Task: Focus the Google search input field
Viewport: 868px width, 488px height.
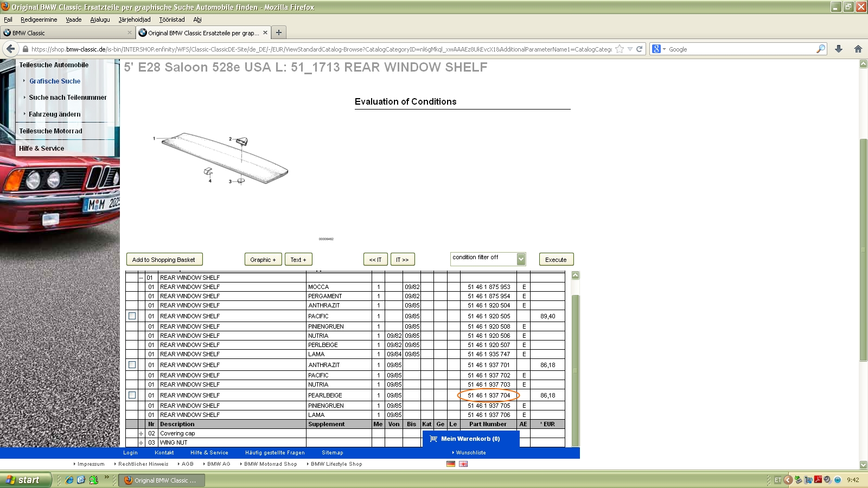Action: pos(741,49)
